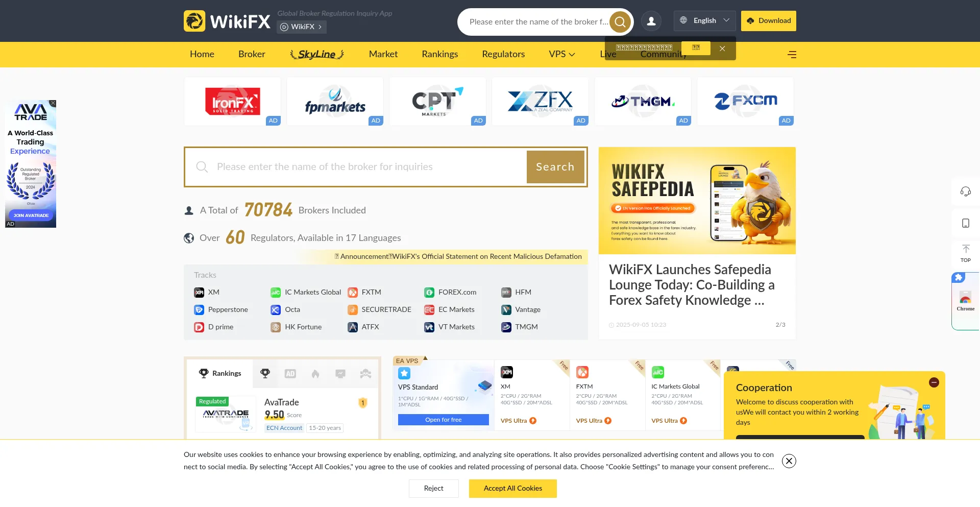Click the FXTM icon in Tracks
Screen dimensions: 980x507
(353, 293)
